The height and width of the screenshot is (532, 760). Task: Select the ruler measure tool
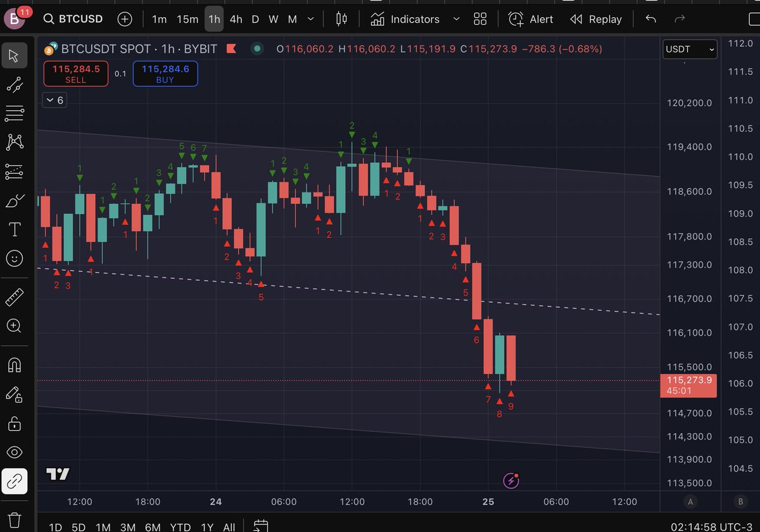[x=14, y=296]
